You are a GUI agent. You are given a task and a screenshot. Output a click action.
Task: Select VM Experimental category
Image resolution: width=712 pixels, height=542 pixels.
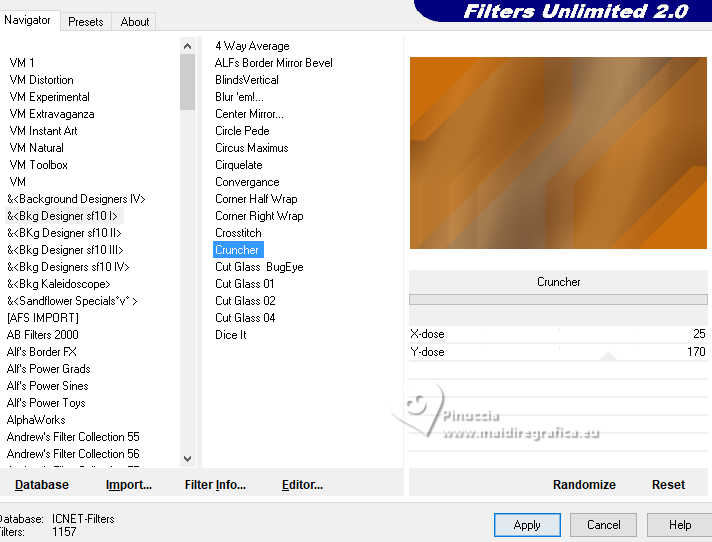point(49,97)
